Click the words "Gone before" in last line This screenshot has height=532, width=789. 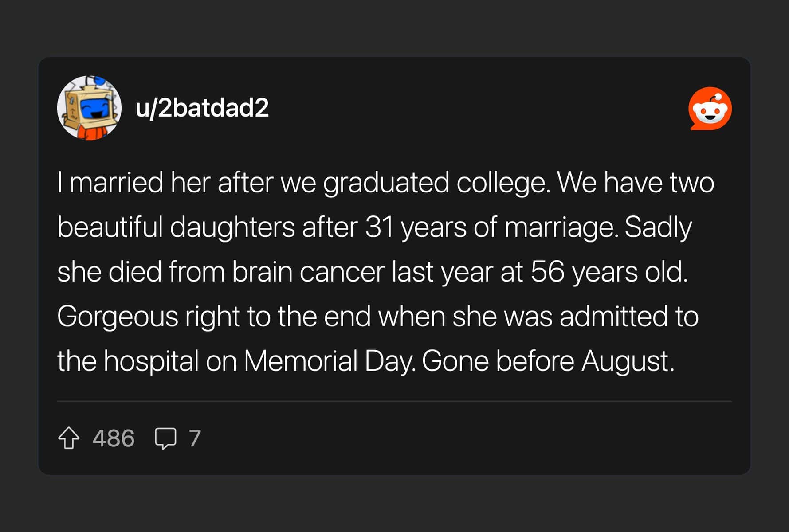(498, 361)
